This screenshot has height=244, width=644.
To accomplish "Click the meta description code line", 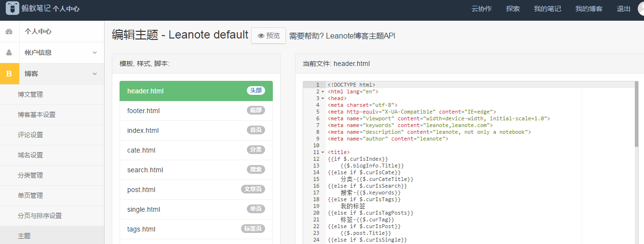I will [x=429, y=132].
